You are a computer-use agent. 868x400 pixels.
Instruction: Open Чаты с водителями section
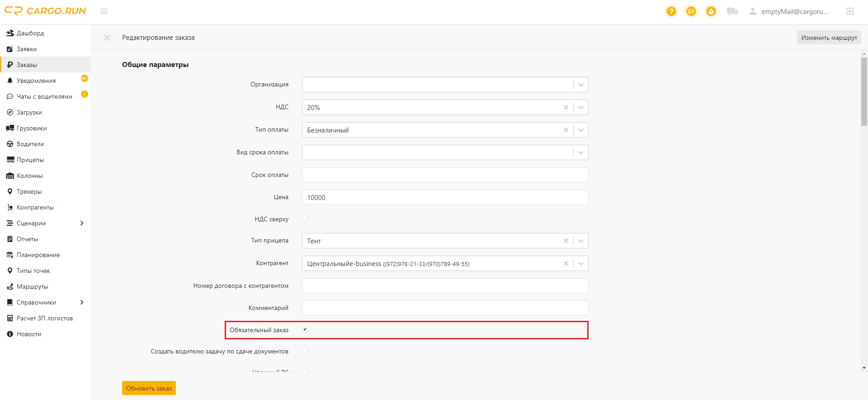(45, 96)
